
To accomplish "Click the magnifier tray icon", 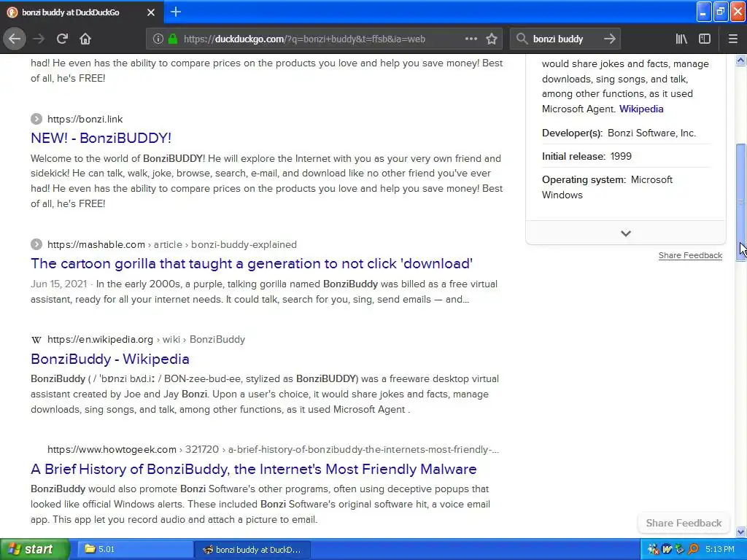I will pyautogui.click(x=693, y=550).
